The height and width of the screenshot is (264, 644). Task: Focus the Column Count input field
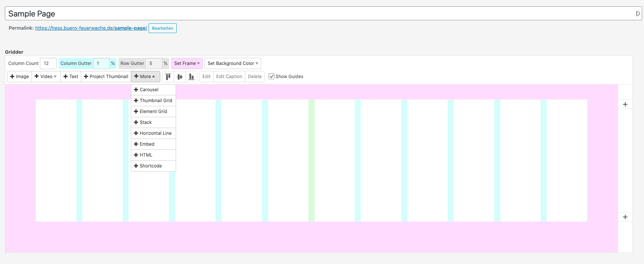pos(48,63)
